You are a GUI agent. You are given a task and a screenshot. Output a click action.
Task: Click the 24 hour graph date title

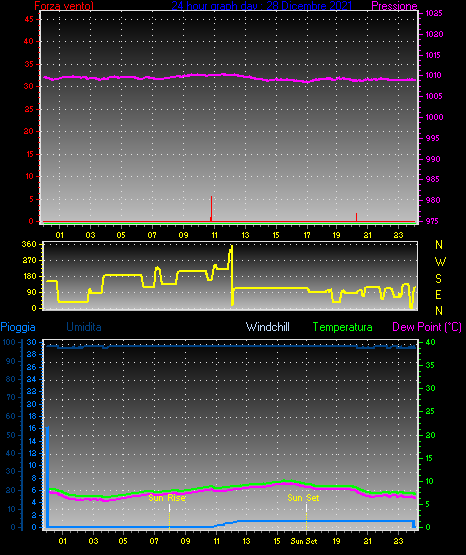coord(262,5)
